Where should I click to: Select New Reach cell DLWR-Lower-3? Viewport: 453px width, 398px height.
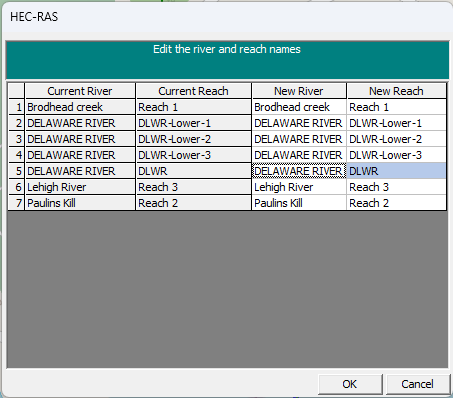click(396, 155)
